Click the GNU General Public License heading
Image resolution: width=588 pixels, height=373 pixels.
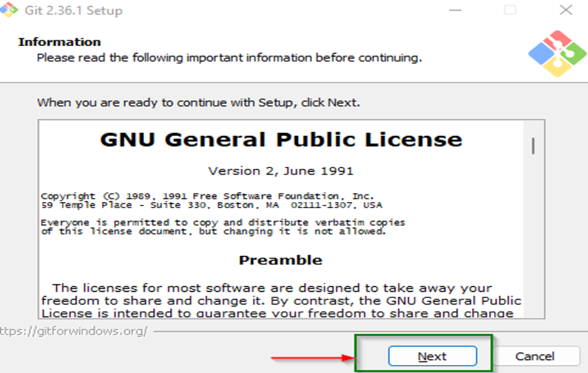[280, 139]
